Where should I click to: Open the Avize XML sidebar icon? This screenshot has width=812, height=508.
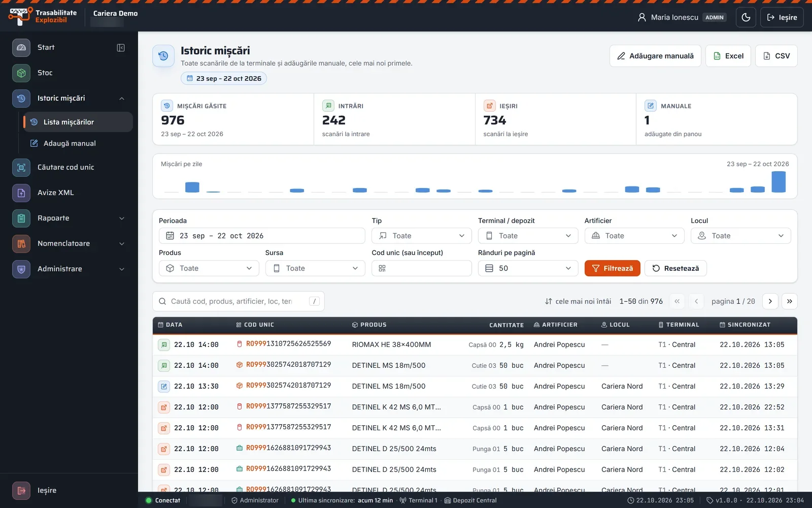[x=21, y=193]
